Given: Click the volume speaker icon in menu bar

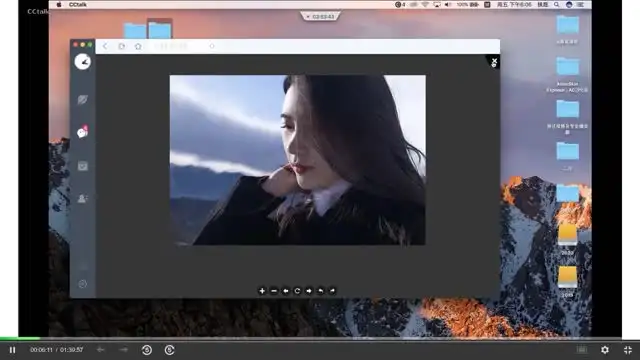Looking at the screenshot, I should (x=448, y=4).
